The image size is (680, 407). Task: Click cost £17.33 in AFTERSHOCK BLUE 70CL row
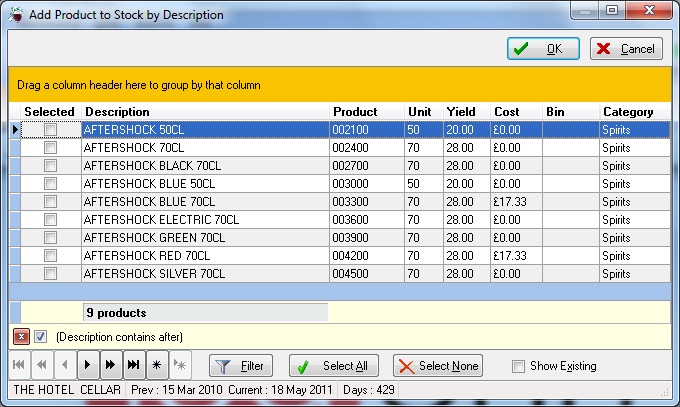click(516, 201)
